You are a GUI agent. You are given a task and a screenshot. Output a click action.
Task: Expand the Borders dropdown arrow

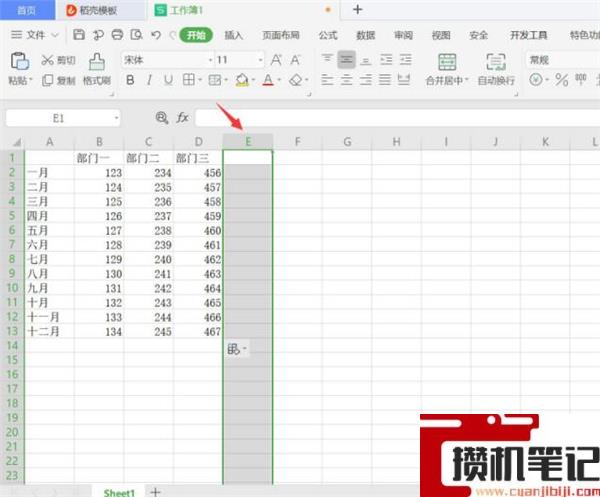tap(199, 80)
